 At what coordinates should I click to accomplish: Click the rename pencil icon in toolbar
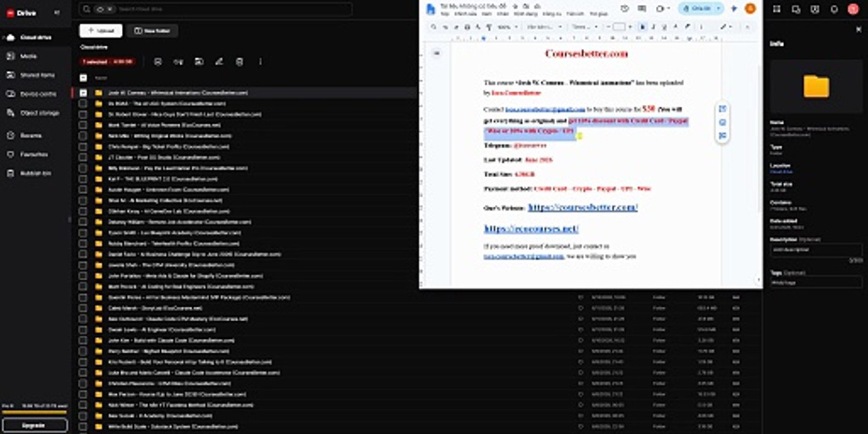(x=219, y=61)
